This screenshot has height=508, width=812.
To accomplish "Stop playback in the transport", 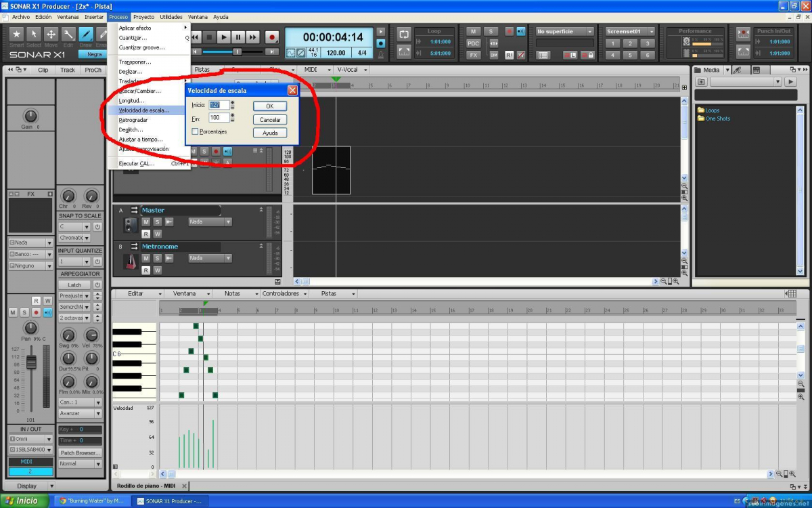I will 209,37.
